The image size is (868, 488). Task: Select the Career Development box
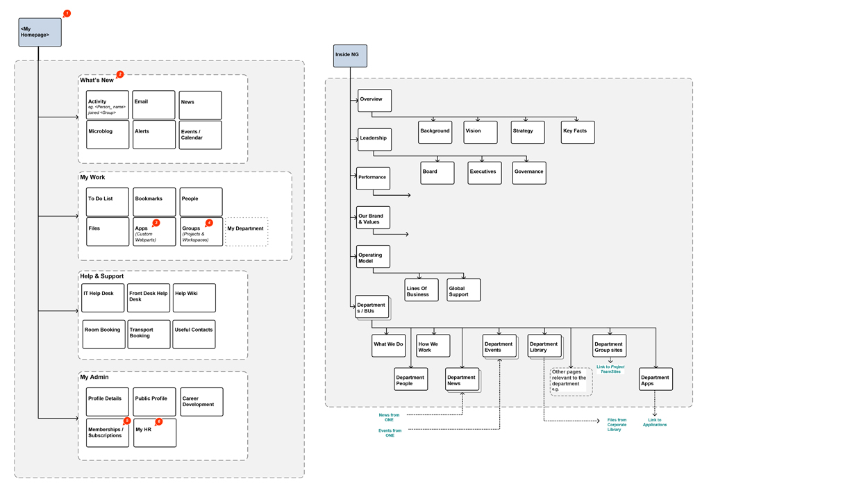pyautogui.click(x=201, y=402)
